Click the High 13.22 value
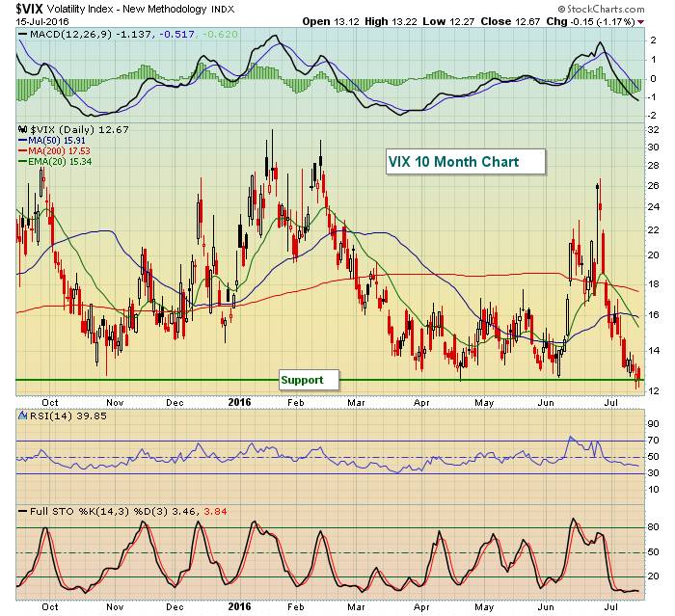Viewport: 675px width, 616px height. [x=391, y=21]
